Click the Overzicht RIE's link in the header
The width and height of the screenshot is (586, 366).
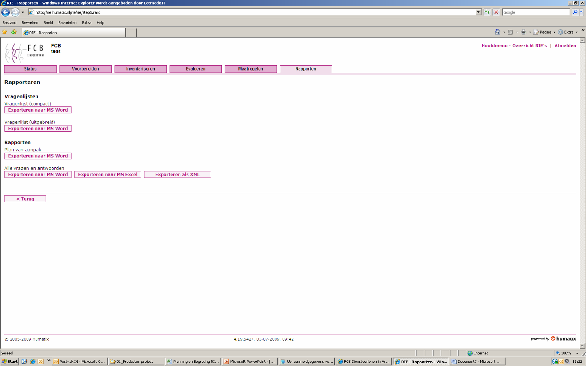530,46
